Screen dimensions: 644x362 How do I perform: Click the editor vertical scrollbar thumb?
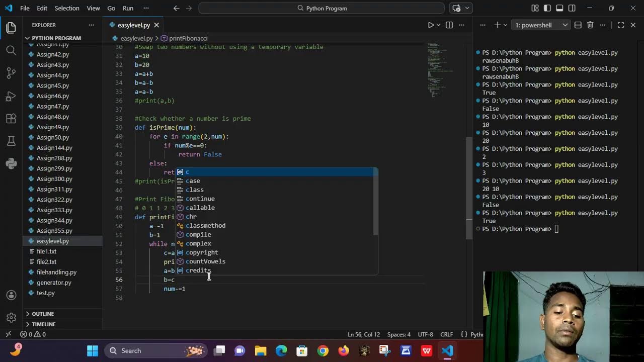coord(469,187)
